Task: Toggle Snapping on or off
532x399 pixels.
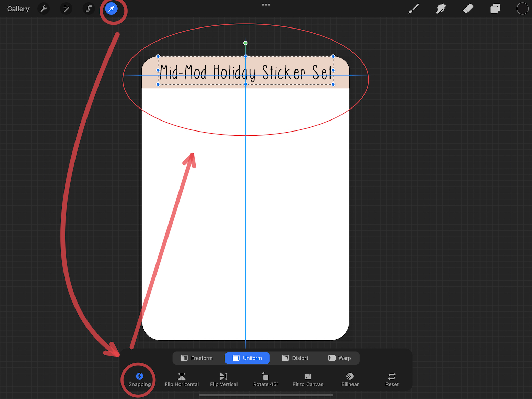Action: [139, 379]
